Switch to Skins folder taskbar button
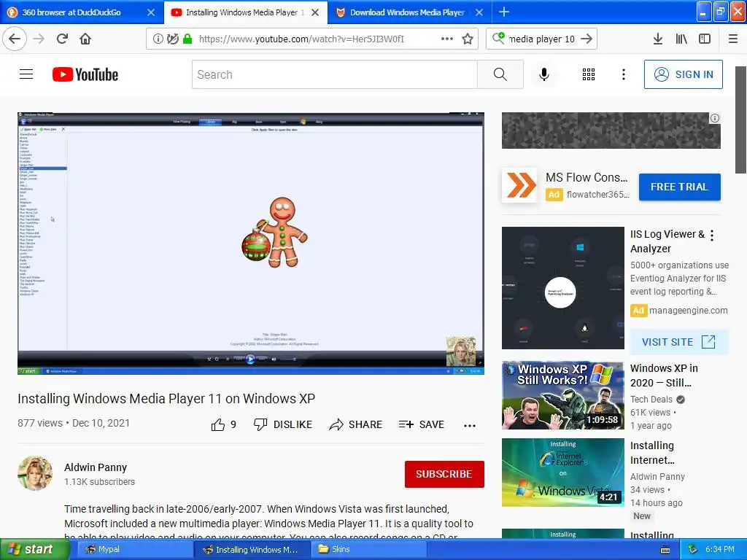 (370, 549)
